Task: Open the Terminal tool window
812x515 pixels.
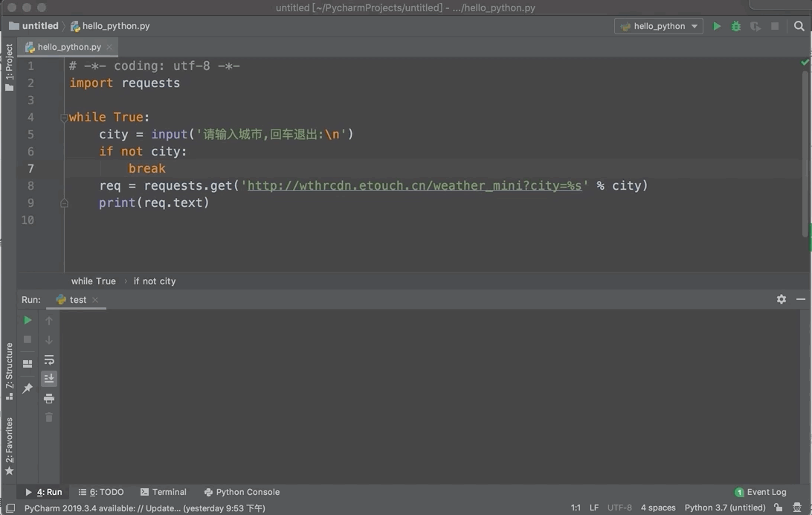Action: click(x=163, y=492)
